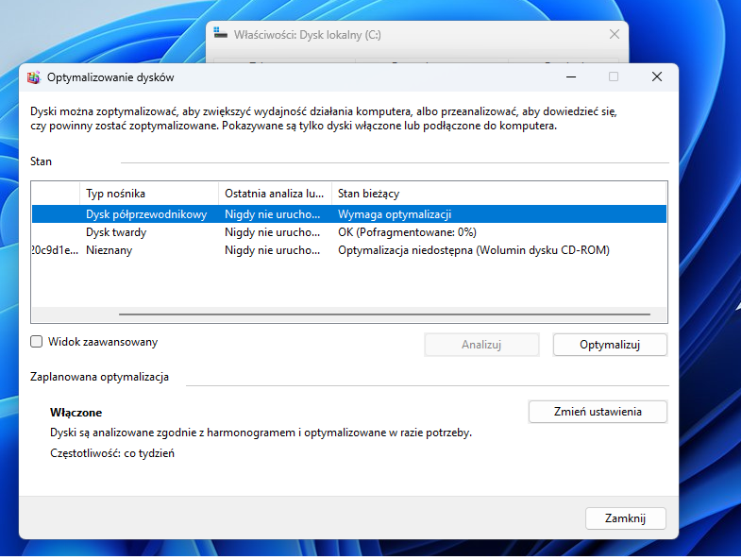Viewport: 741px width, 560px height.
Task: Close the Właściwości: Dysk lokalny (C:) window
Action: click(615, 34)
